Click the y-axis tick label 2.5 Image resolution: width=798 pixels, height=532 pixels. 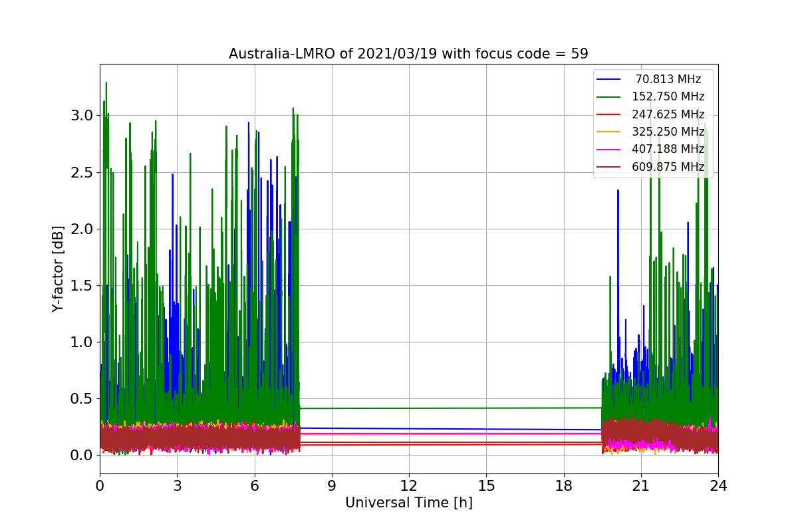click(x=82, y=173)
